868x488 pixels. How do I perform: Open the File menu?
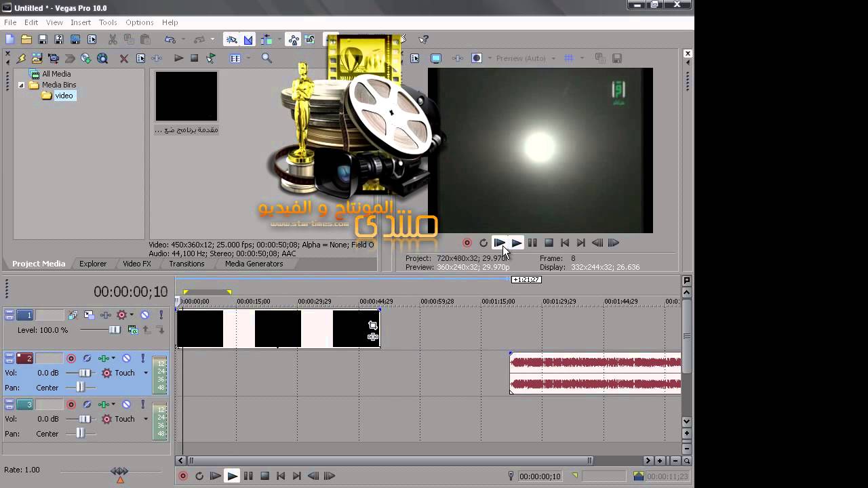click(10, 22)
